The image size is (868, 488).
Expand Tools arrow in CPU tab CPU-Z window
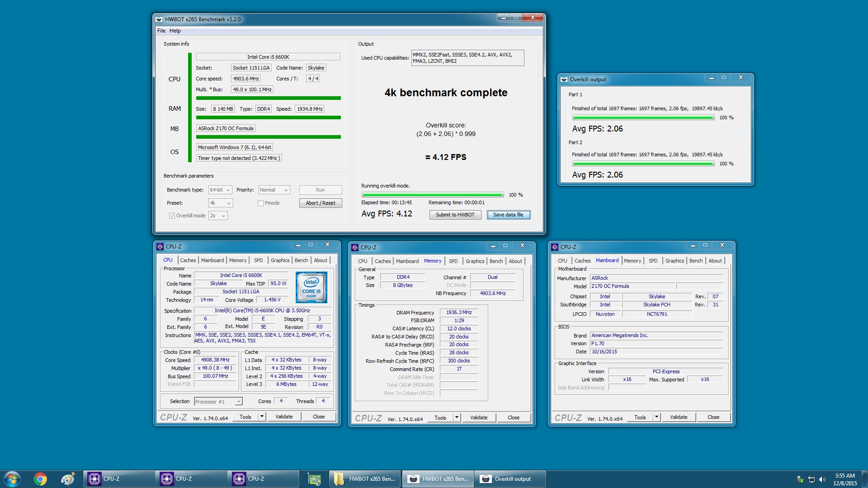[x=262, y=417]
